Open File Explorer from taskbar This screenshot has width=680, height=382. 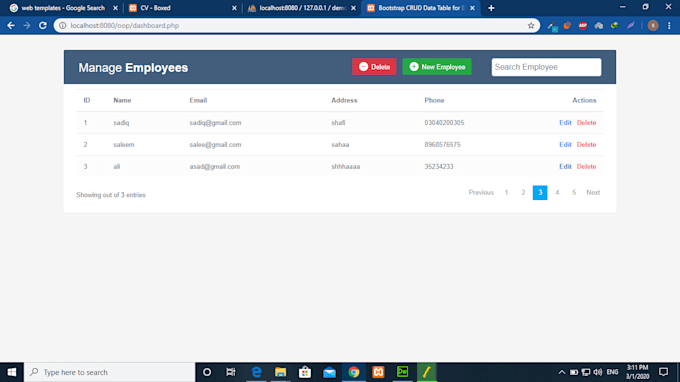click(281, 372)
